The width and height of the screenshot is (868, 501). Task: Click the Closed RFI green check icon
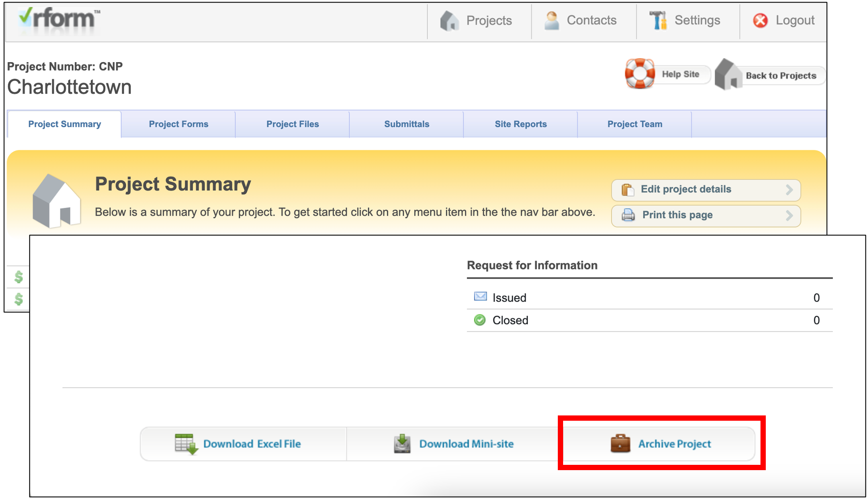(x=480, y=320)
